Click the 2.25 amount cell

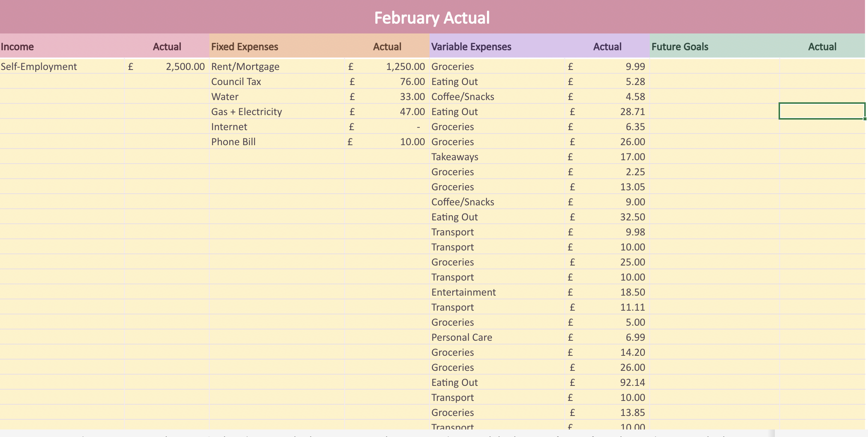[x=607, y=172]
